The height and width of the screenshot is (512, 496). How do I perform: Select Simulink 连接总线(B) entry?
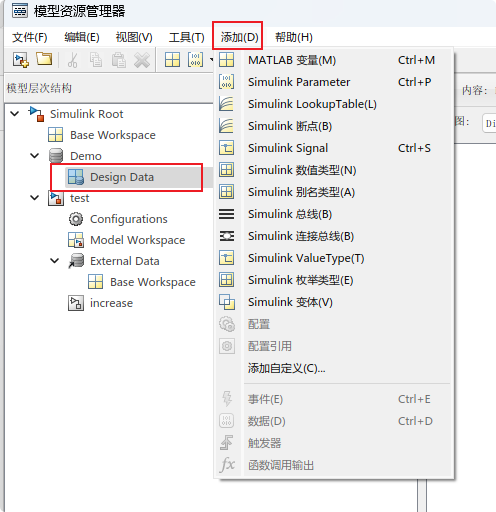(x=333, y=236)
